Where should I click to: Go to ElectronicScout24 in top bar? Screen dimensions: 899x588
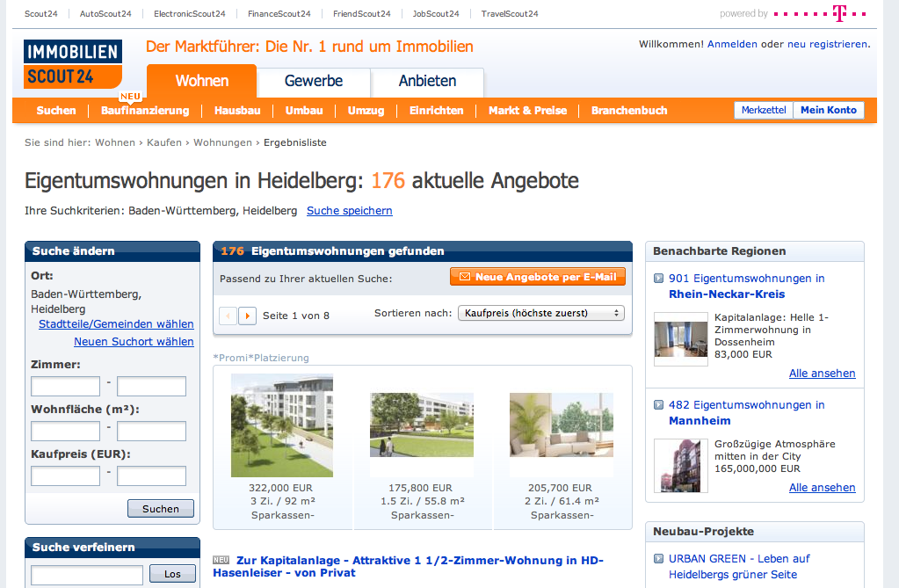tap(190, 14)
